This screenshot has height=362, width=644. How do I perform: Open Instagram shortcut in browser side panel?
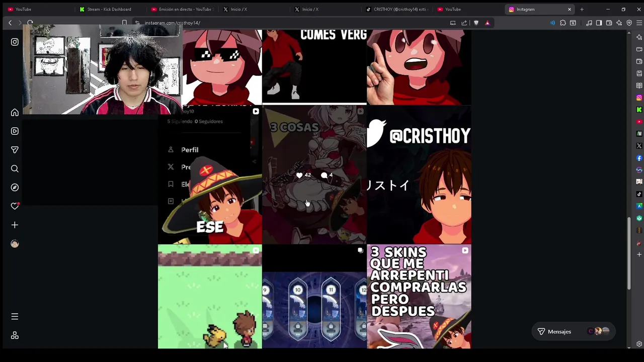coord(639,98)
